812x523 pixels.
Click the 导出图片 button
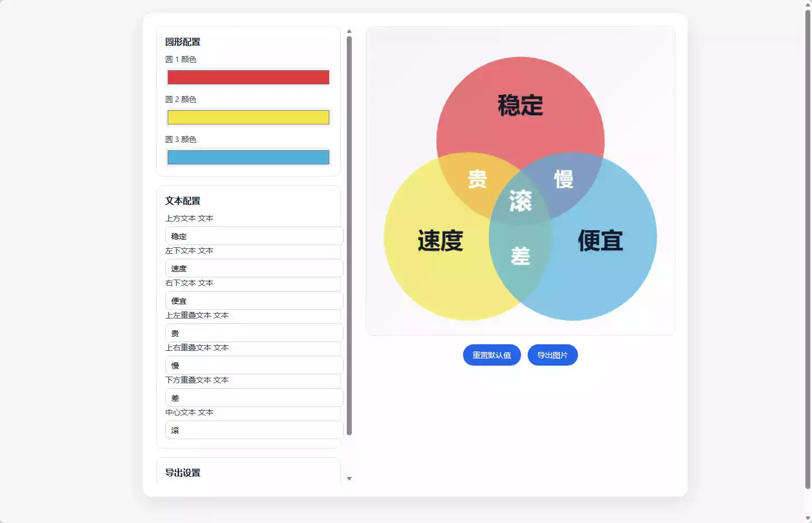[552, 355]
